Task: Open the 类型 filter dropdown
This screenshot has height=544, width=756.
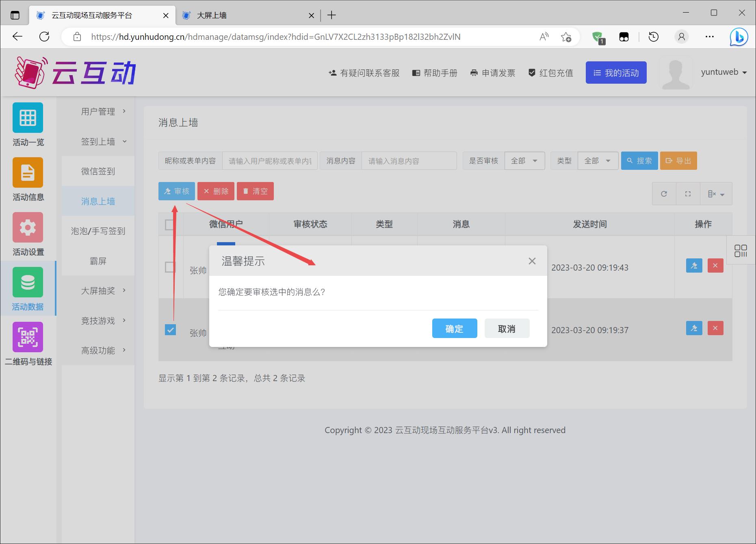Action: (598, 161)
